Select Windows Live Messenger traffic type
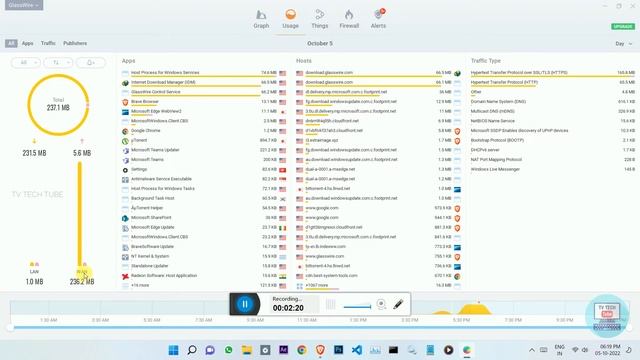Image resolution: width=640 pixels, height=360 pixels. (553, 169)
